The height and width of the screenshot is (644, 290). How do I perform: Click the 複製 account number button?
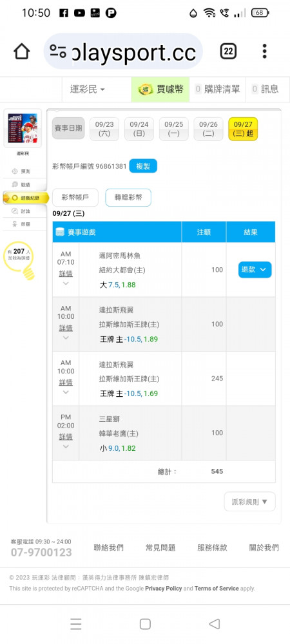(x=143, y=166)
